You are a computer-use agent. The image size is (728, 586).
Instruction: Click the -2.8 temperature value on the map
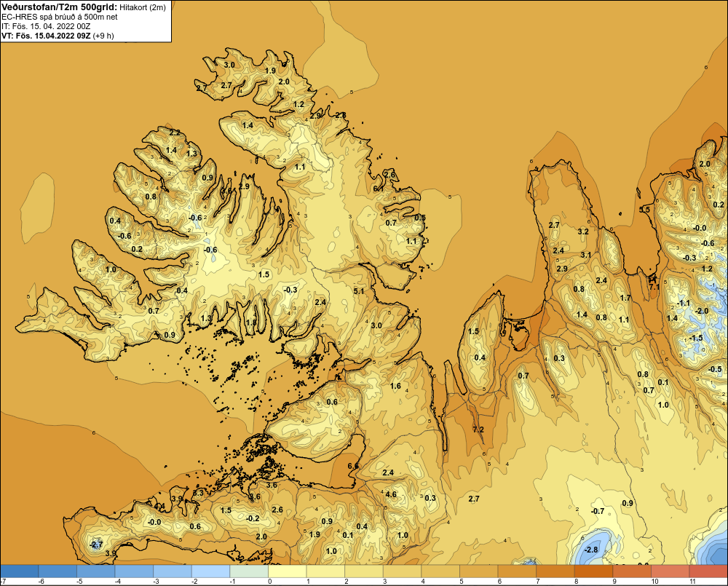(591, 550)
